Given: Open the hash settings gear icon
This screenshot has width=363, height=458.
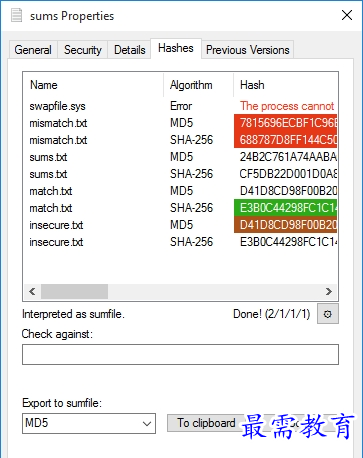Looking at the screenshot, I should pos(328,314).
